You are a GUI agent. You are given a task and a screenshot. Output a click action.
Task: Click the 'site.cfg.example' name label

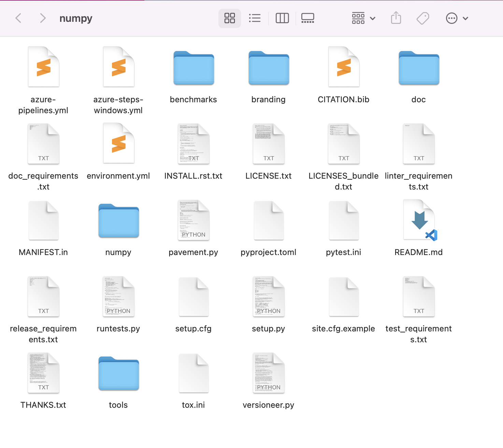coord(344,329)
